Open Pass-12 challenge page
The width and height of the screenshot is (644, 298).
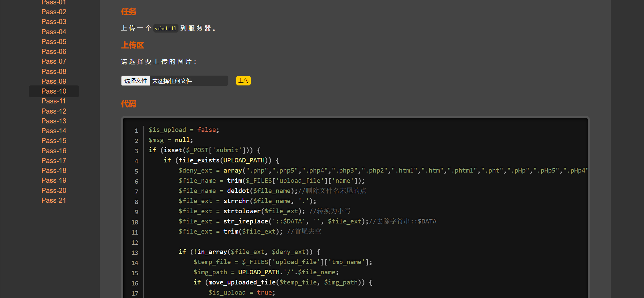[54, 111]
